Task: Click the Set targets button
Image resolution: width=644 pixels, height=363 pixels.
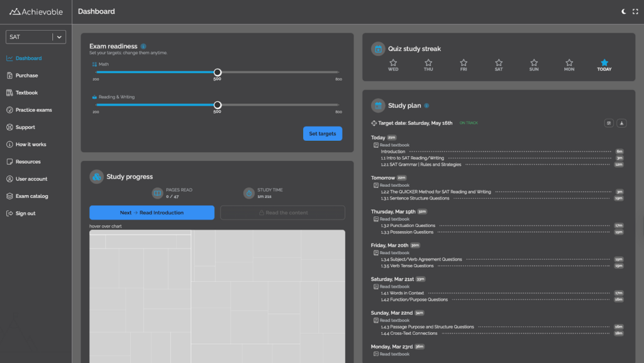Action: (x=322, y=133)
